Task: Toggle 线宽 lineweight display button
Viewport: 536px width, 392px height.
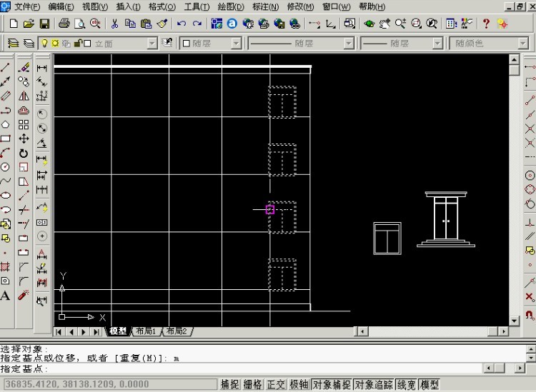Action: click(407, 384)
